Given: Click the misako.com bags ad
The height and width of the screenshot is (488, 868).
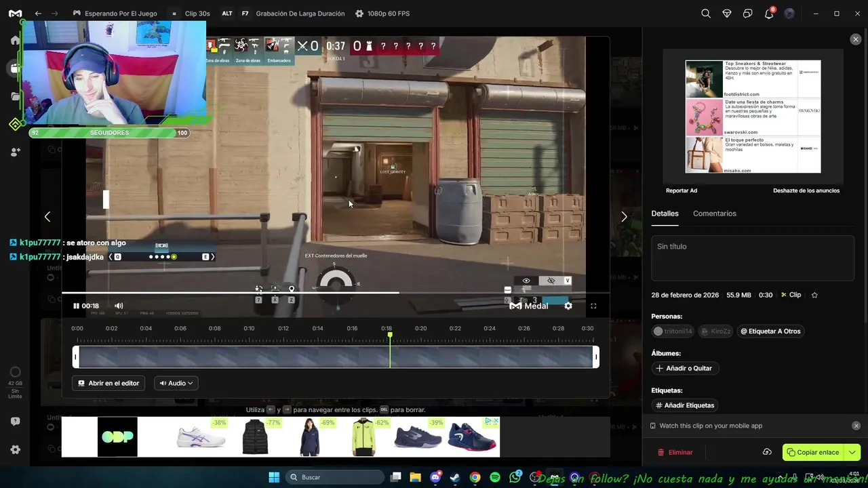Looking at the screenshot, I should (x=753, y=155).
